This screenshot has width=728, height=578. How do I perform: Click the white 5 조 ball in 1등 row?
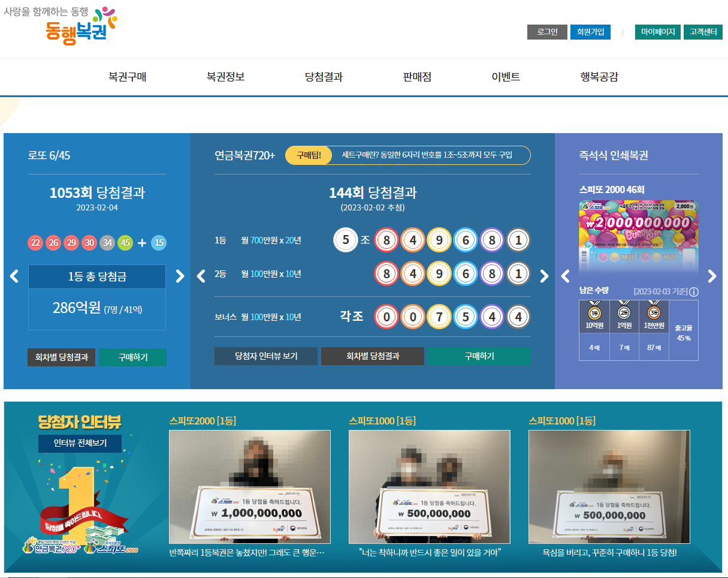pyautogui.click(x=345, y=240)
